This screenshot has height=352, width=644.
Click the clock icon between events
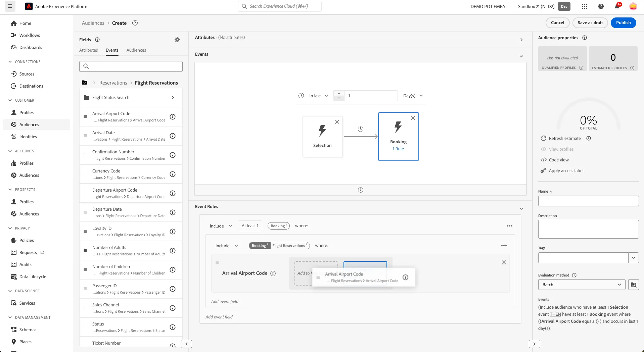[361, 129]
